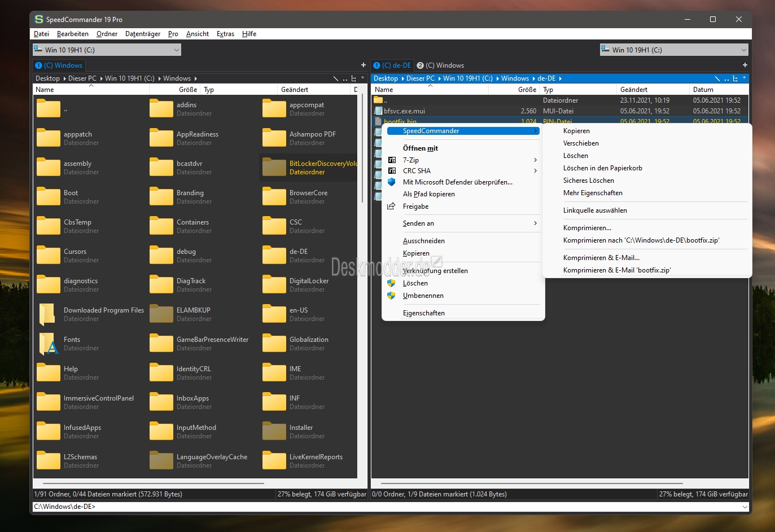The height and width of the screenshot is (532, 775).
Task: Sort right panel by Datum column
Action: pos(719,90)
